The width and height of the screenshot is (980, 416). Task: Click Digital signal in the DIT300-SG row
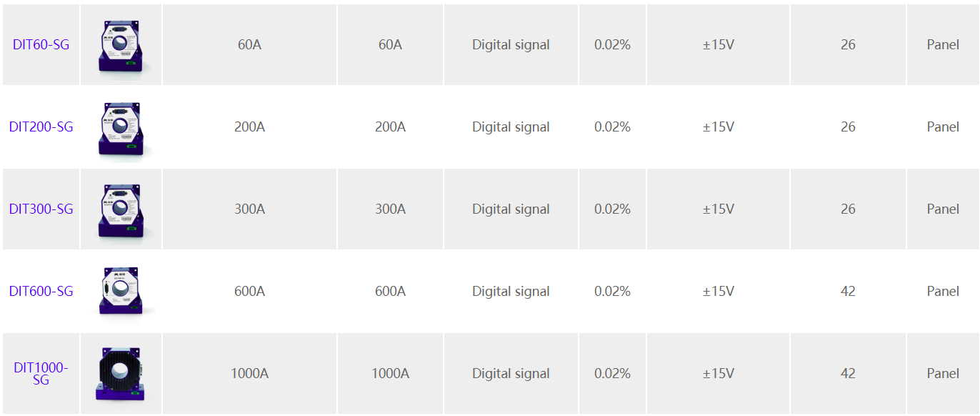[511, 209]
